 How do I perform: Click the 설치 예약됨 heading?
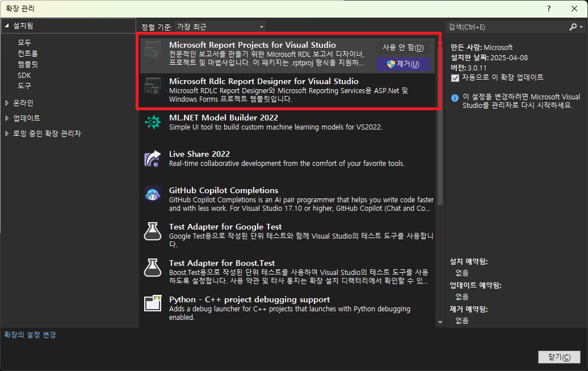pos(469,261)
